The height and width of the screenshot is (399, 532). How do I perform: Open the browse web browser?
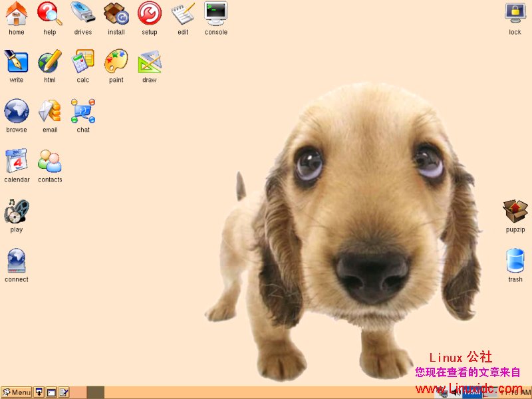(16, 112)
